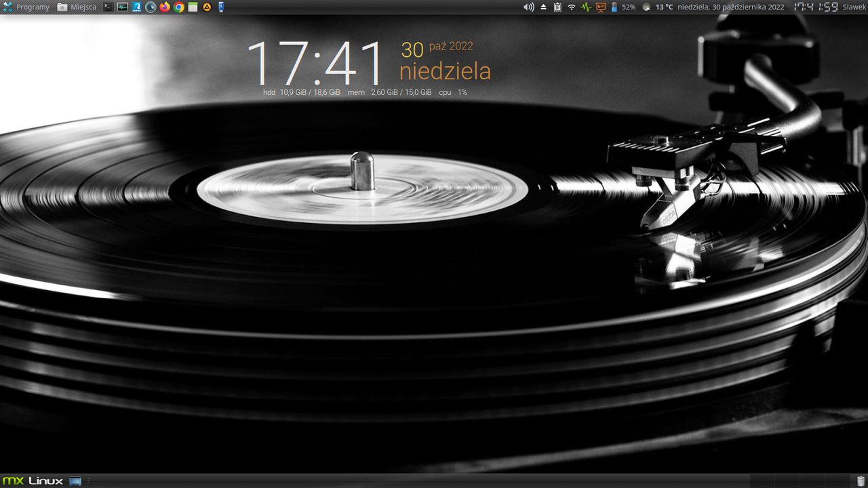Viewport: 868px width, 488px height.
Task: Open the weather applet showing 13 °C
Action: tap(657, 7)
